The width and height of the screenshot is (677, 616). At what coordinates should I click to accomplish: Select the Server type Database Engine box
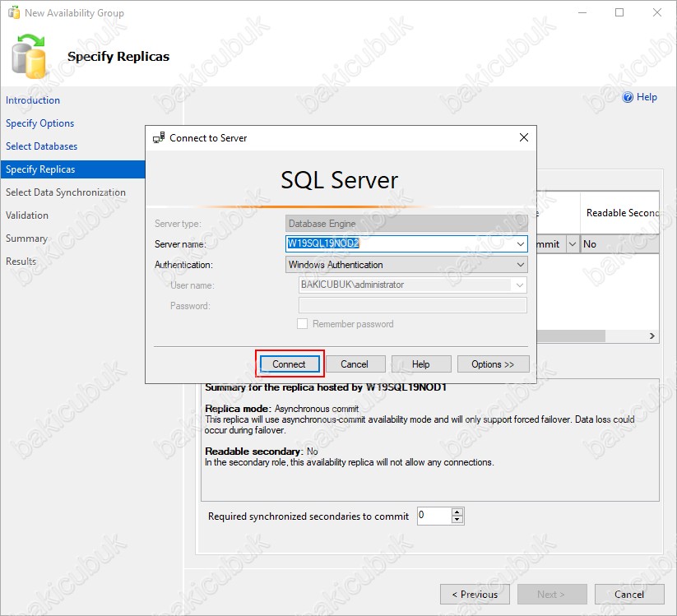[x=406, y=223]
